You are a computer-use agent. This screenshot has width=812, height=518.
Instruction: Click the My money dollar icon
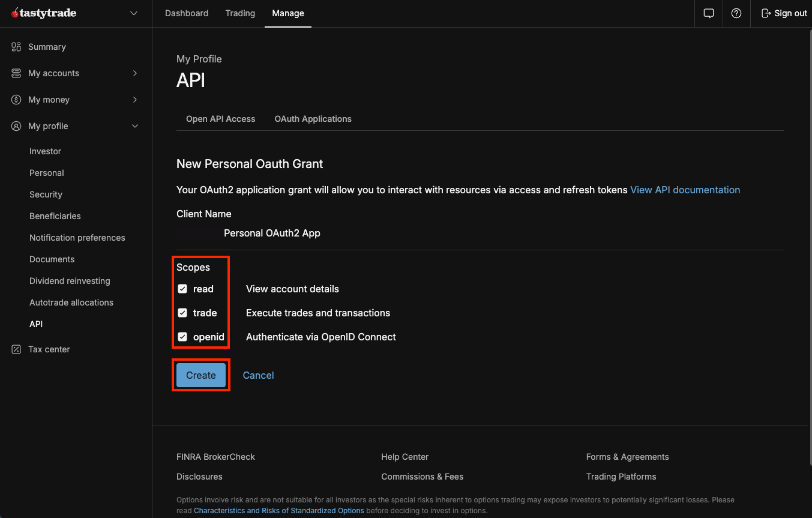click(16, 100)
